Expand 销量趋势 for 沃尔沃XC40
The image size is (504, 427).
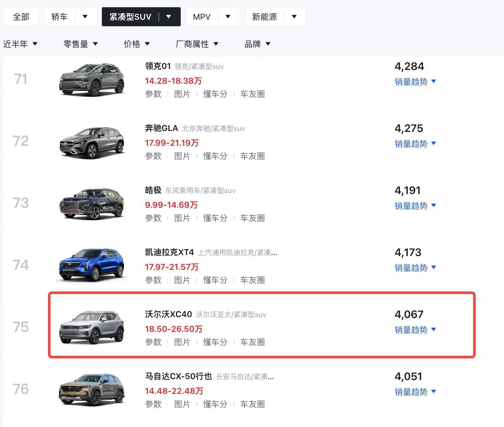pyautogui.click(x=415, y=330)
